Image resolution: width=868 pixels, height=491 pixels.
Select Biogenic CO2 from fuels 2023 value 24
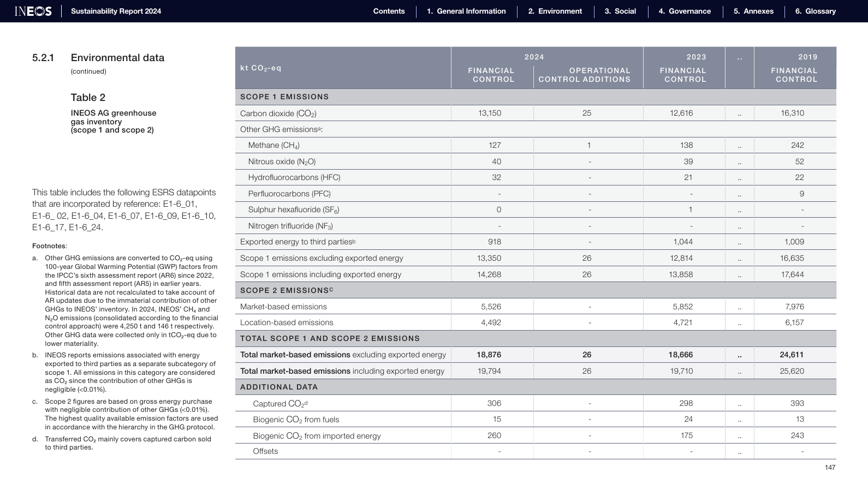pos(688,419)
